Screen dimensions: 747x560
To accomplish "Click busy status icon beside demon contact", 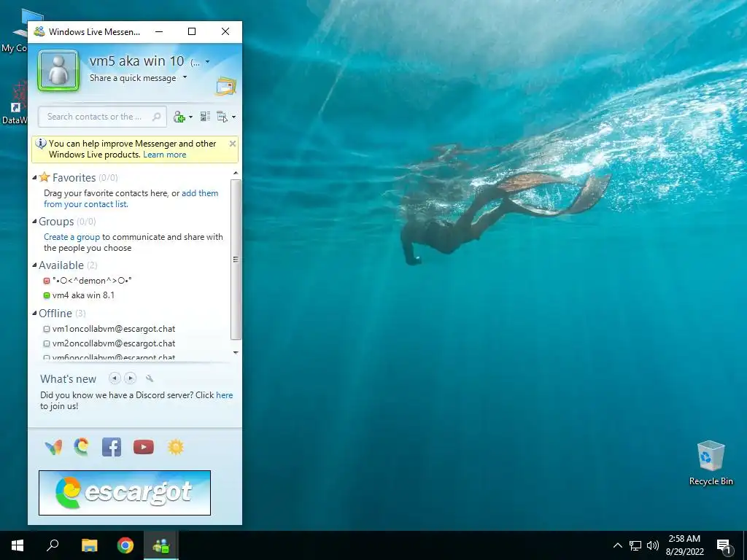I will pos(47,281).
